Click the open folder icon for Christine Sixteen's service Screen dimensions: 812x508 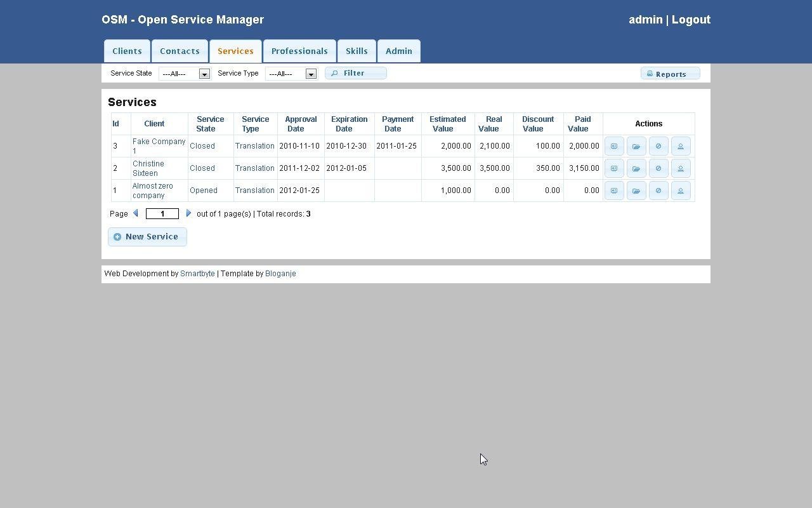point(636,168)
